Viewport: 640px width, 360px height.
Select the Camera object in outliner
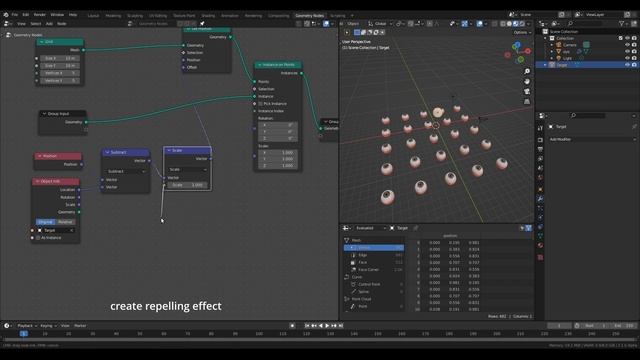click(570, 45)
